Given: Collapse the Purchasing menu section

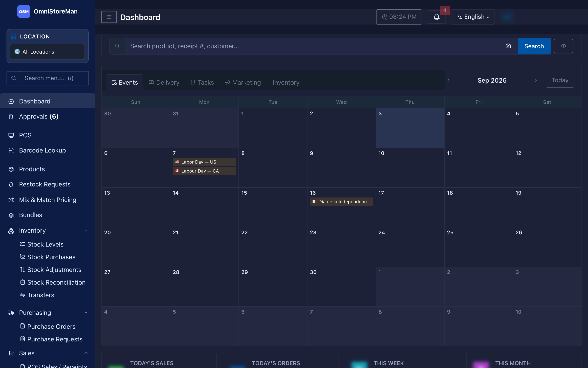Looking at the screenshot, I should [86, 313].
